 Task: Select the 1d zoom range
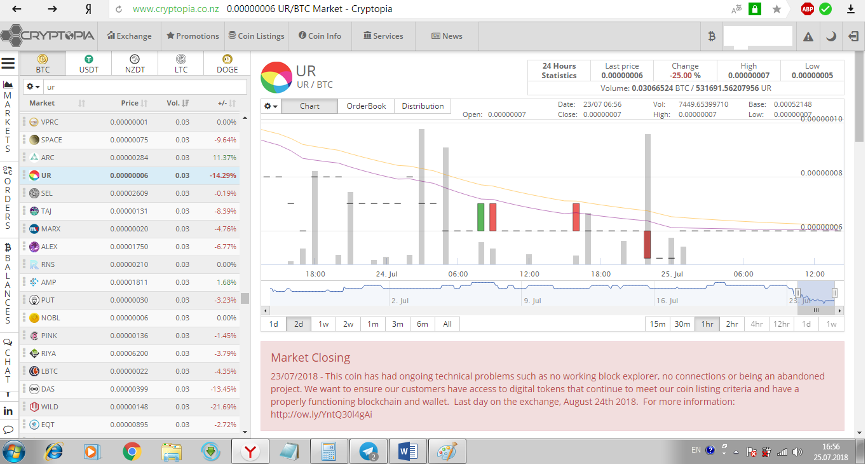coord(273,324)
